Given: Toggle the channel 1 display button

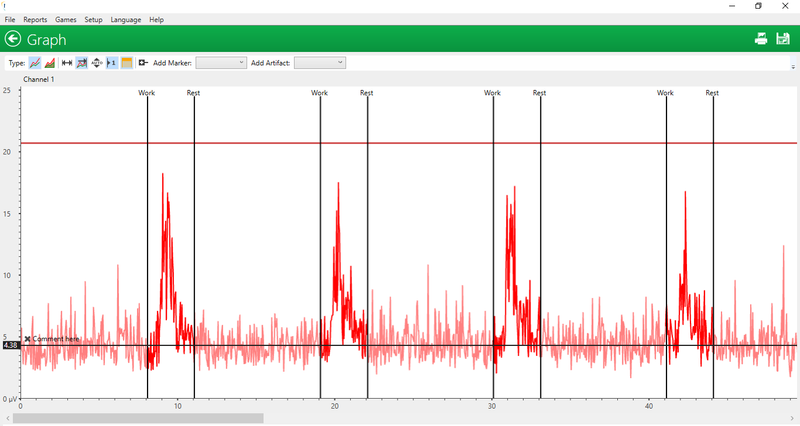Looking at the screenshot, I should (x=112, y=63).
